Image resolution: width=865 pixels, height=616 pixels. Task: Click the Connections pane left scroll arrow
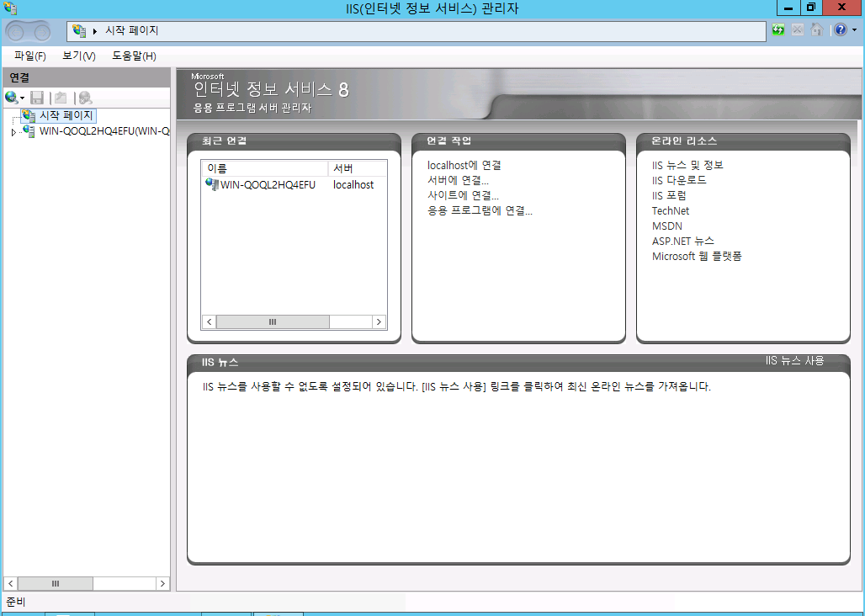pyautogui.click(x=10, y=583)
